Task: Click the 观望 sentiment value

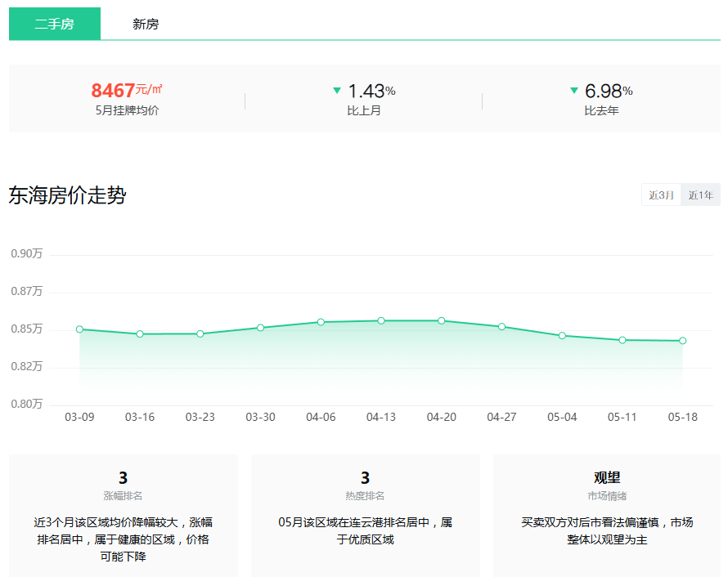Action: 607,477
